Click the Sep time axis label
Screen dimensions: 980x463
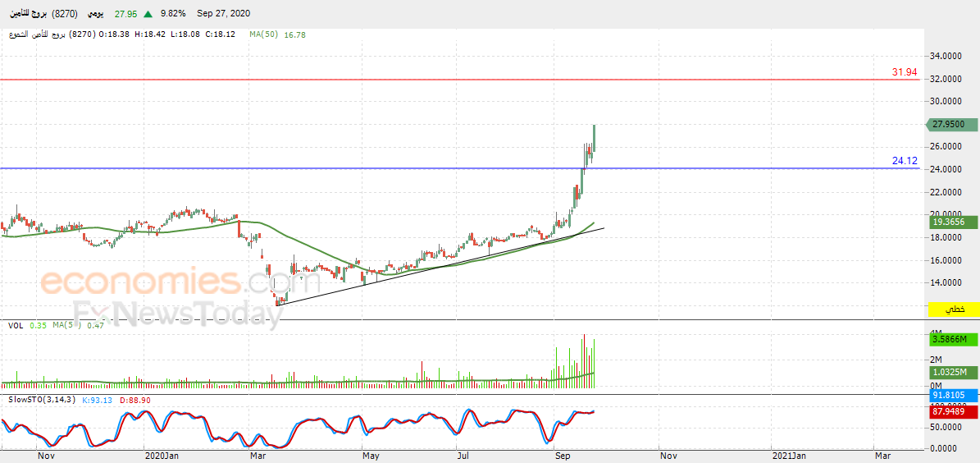click(563, 457)
